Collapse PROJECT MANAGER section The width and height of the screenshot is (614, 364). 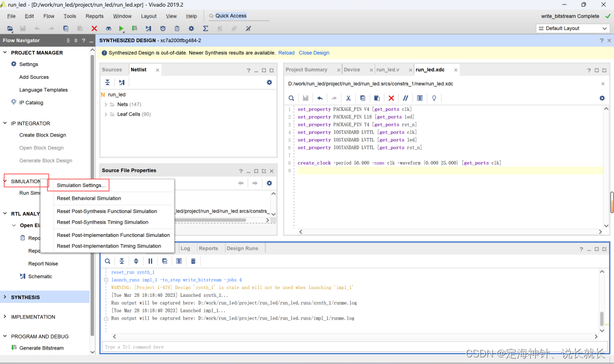[5, 53]
